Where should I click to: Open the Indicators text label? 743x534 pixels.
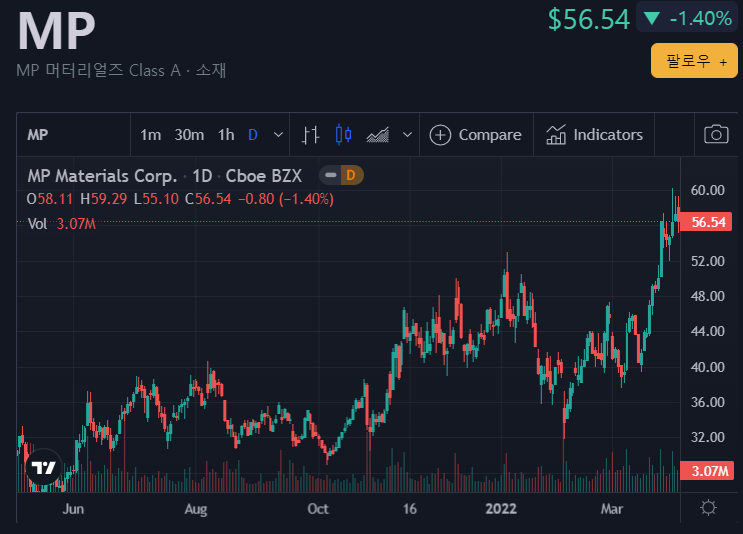(608, 135)
